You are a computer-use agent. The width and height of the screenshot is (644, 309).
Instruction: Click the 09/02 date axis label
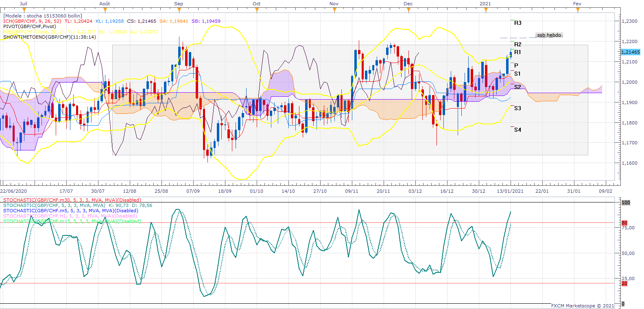point(605,191)
